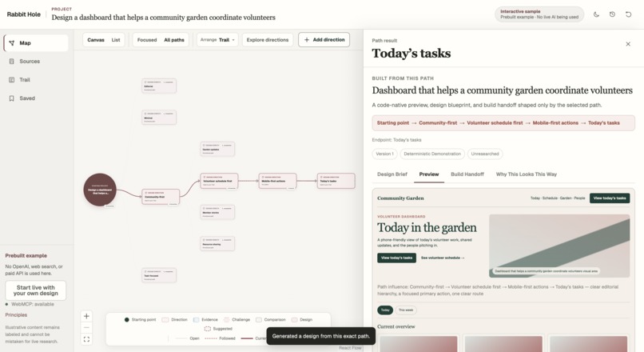This screenshot has height=352, width=644.
Task: Click the Explore directions button
Action: pyautogui.click(x=268, y=40)
